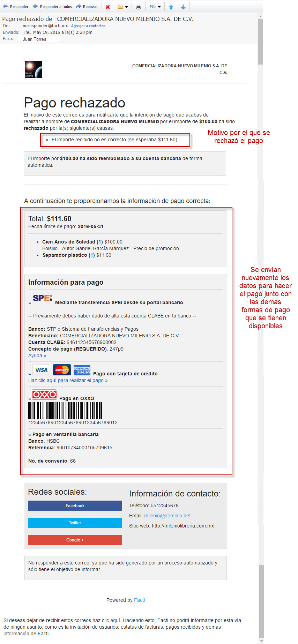
Task: Click the Agregar a contactos link
Action: coord(88,26)
